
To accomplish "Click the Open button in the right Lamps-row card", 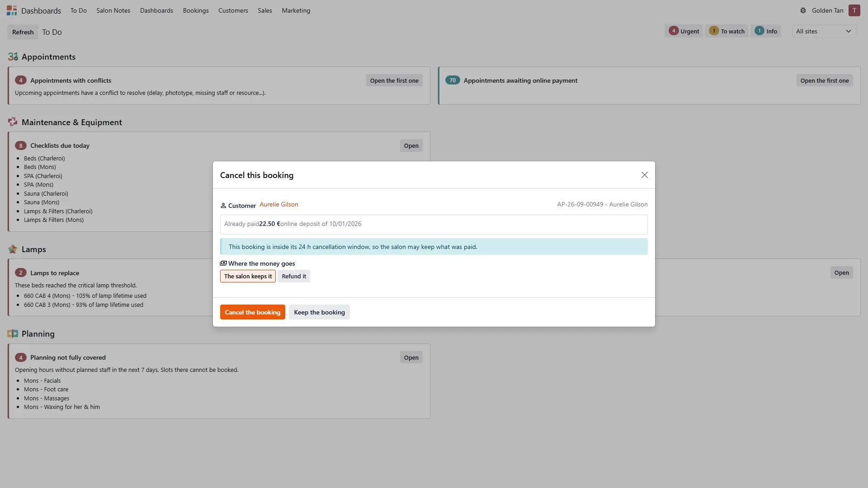I will click(x=841, y=272).
